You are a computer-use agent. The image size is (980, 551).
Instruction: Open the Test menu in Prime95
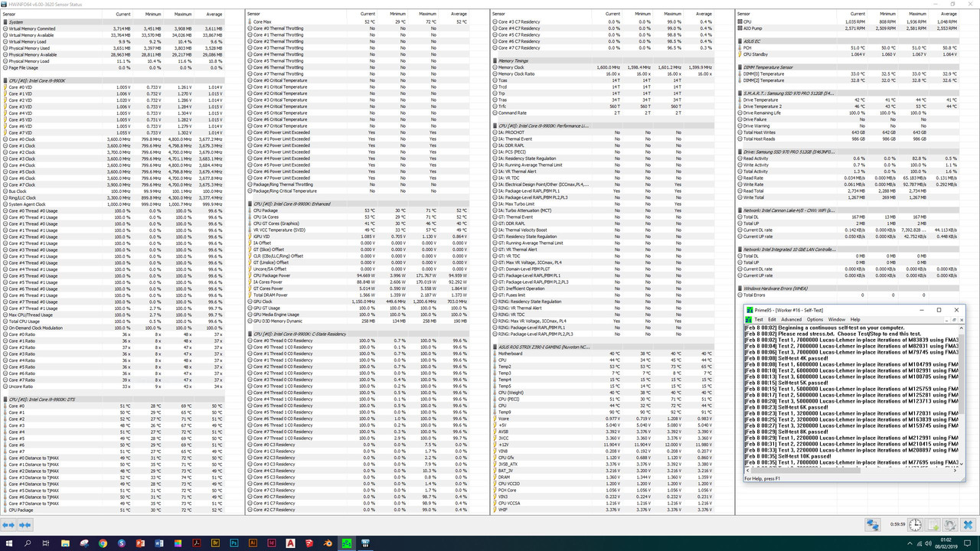tap(759, 319)
